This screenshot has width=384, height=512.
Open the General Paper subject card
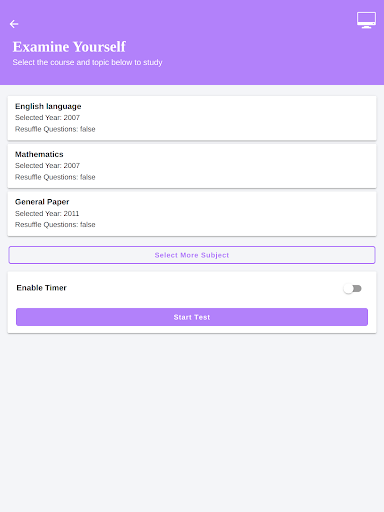pos(192,214)
